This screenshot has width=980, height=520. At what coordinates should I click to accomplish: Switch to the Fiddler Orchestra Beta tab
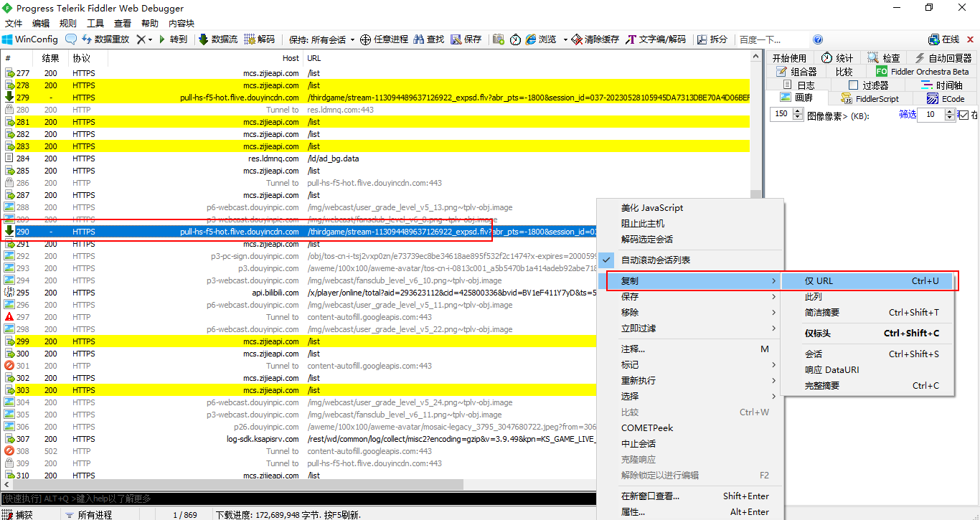pyautogui.click(x=923, y=72)
